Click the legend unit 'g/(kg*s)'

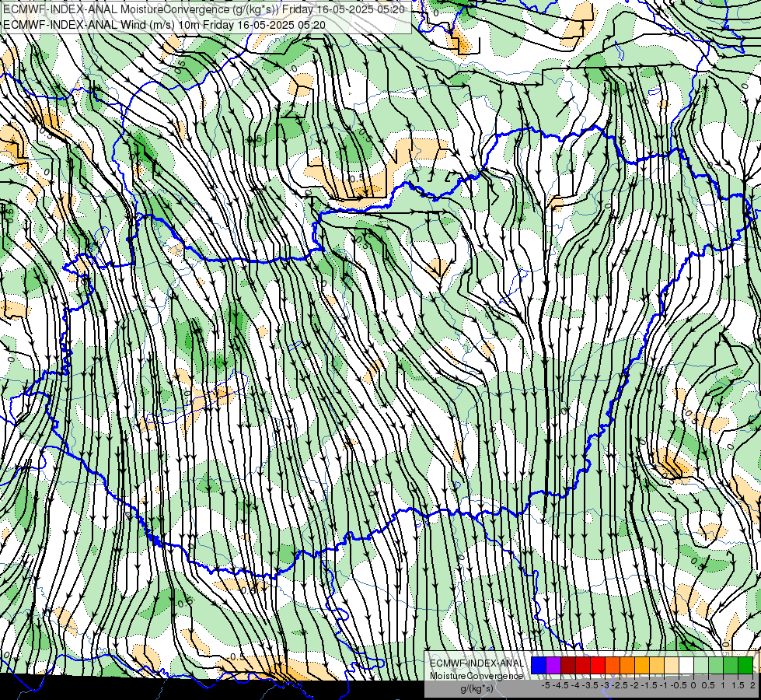coord(476,688)
